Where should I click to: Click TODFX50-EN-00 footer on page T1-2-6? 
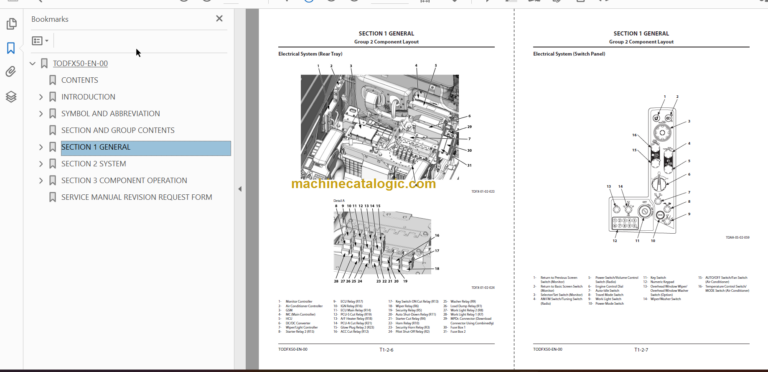point(293,349)
